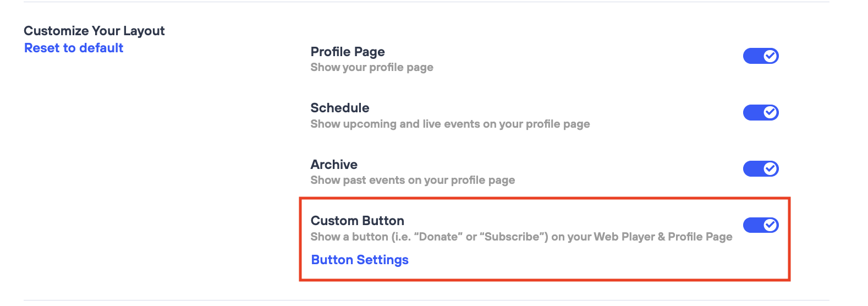Select the Custom Button option title
Viewport: 868px width, 306px height.
coord(358,221)
